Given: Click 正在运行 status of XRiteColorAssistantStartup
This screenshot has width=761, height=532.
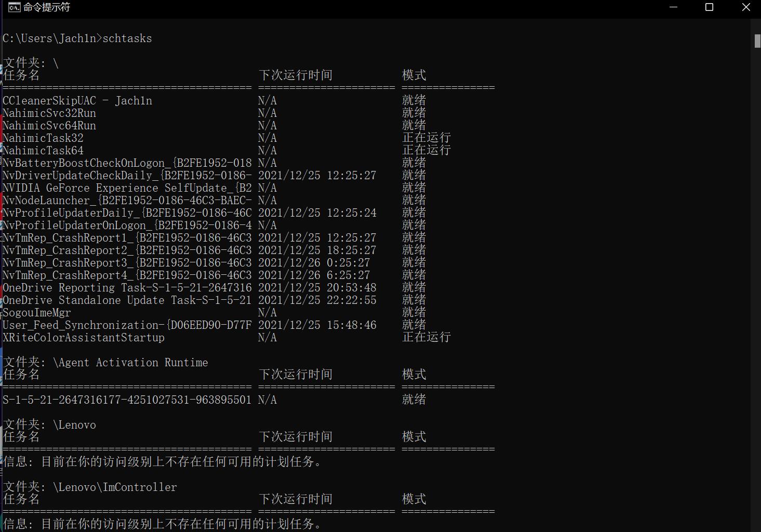Looking at the screenshot, I should click(426, 337).
